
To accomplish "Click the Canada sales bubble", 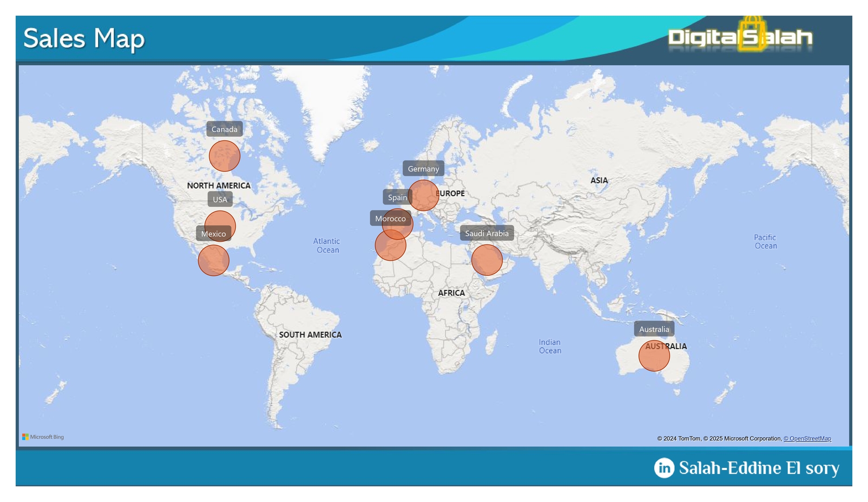I will pos(224,156).
